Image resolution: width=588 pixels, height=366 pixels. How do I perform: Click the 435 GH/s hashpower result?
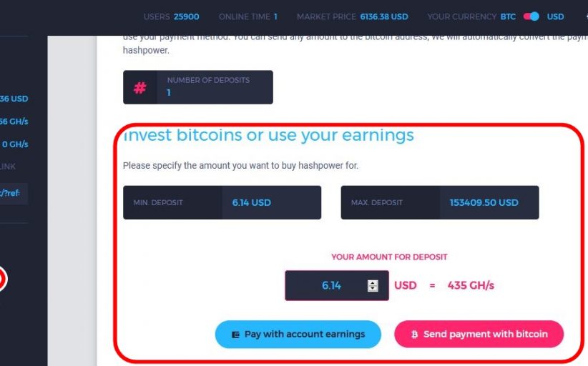pos(471,286)
